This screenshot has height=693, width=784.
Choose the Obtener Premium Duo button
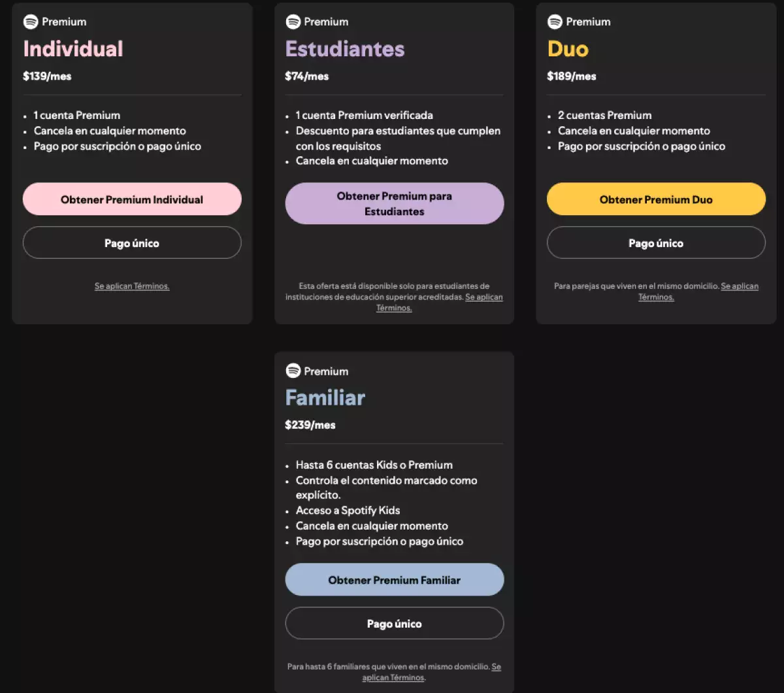(656, 199)
